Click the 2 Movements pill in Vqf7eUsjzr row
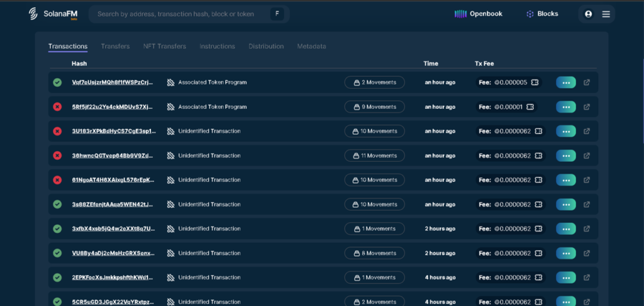Viewport: 644px width, 306px height. tap(375, 82)
